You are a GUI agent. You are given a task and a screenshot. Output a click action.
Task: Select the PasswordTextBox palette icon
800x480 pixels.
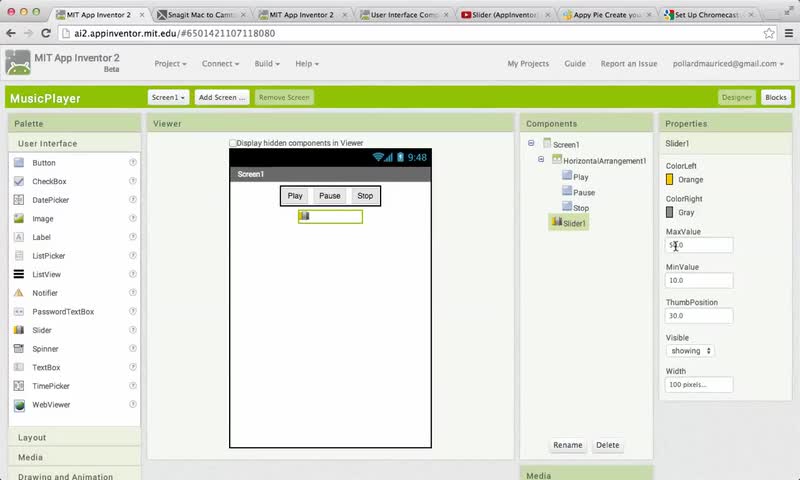(x=19, y=312)
